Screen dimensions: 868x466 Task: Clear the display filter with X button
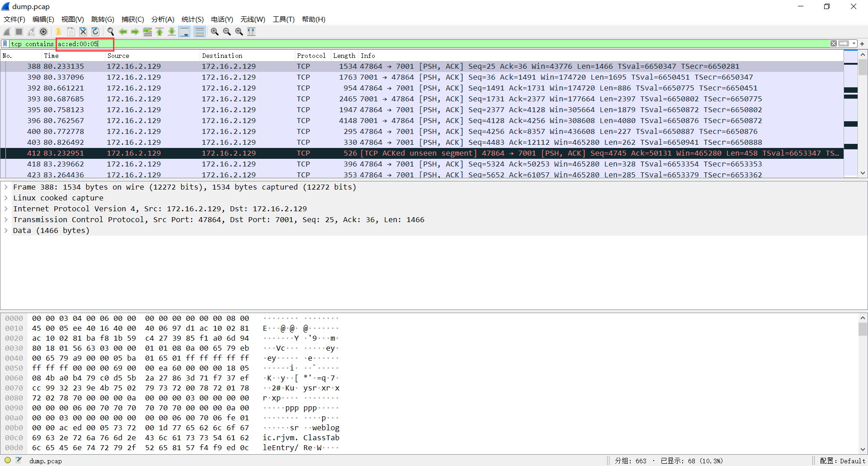pyautogui.click(x=834, y=44)
